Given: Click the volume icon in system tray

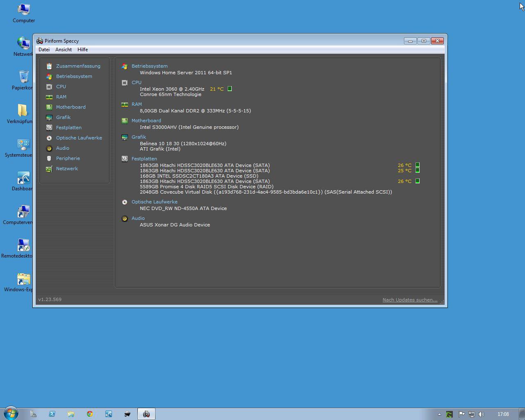Looking at the screenshot, I should pyautogui.click(x=481, y=414).
